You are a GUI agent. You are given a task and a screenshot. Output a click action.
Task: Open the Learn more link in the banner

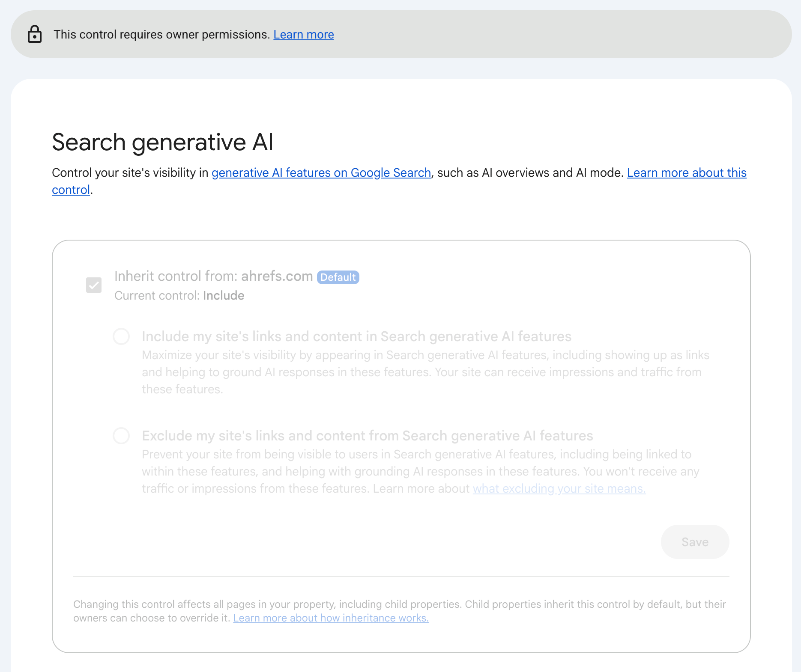click(304, 35)
